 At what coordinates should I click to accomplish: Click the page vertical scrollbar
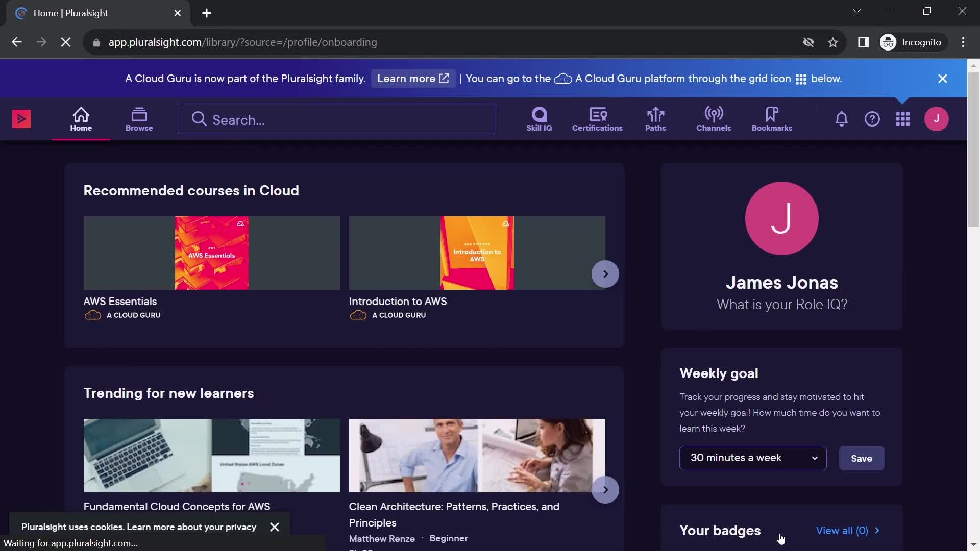click(x=973, y=148)
